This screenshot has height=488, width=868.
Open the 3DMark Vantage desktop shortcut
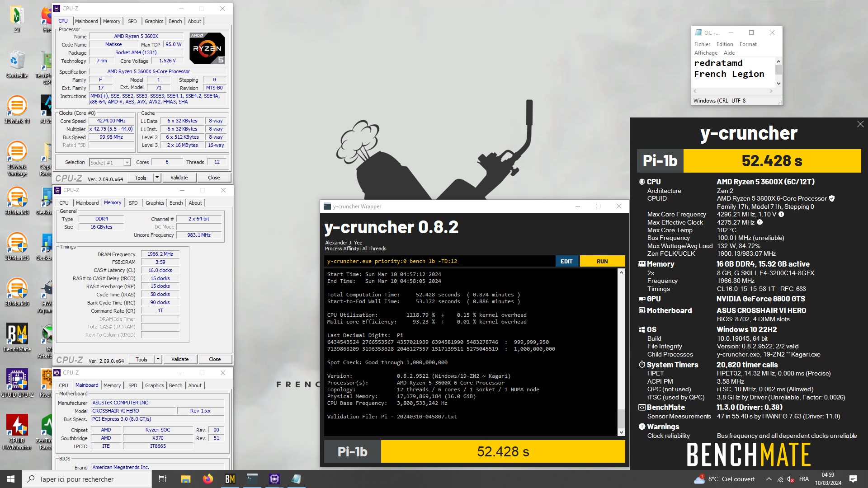(17, 158)
